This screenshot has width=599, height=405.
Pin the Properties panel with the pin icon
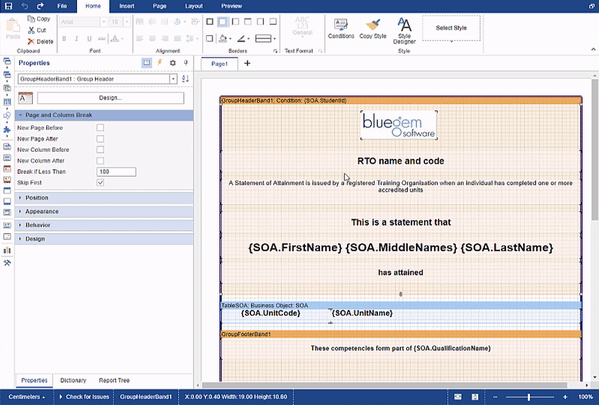(186, 63)
